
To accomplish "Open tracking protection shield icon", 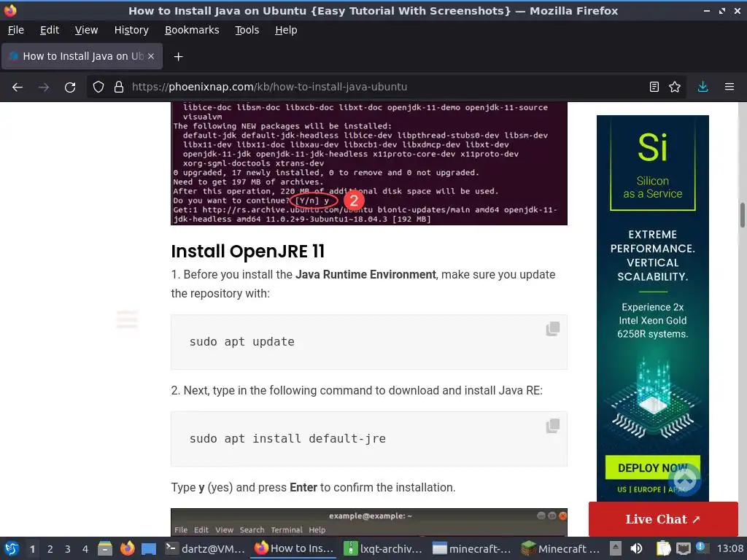I will click(98, 87).
